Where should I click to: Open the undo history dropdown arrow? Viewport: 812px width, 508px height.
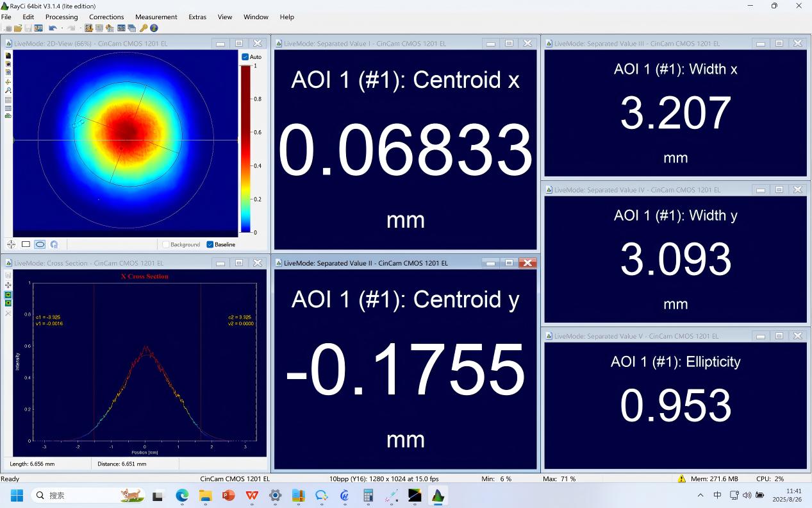[x=62, y=28]
